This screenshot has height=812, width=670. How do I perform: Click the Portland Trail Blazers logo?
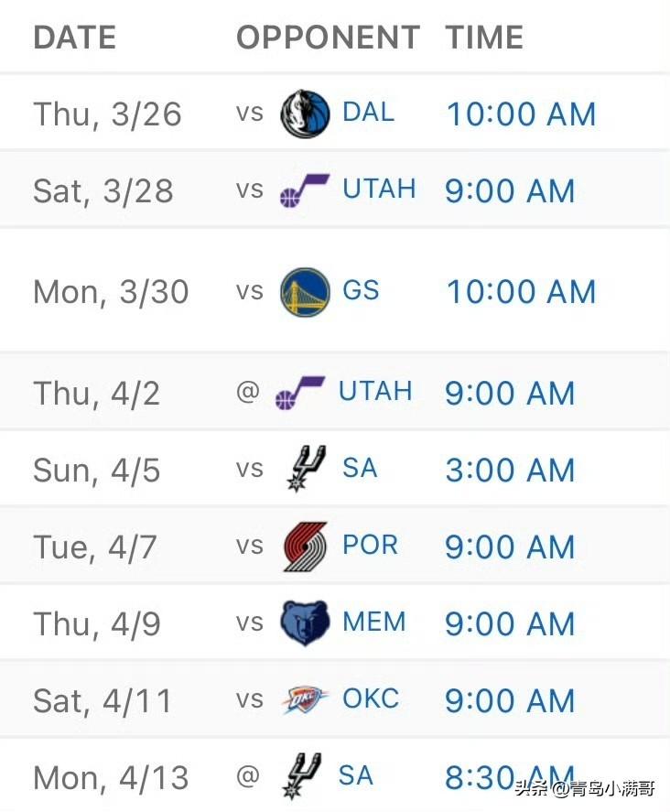[x=306, y=547]
